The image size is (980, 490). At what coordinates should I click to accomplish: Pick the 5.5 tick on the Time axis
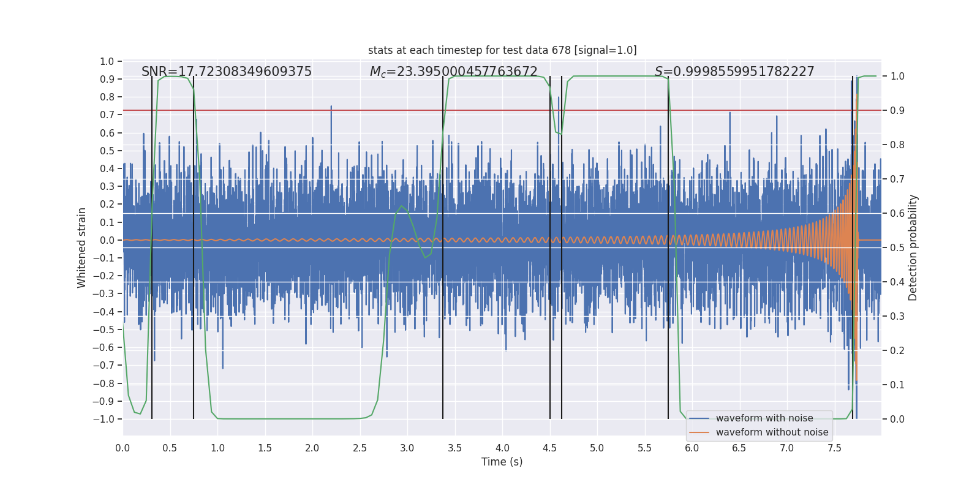tap(644, 448)
